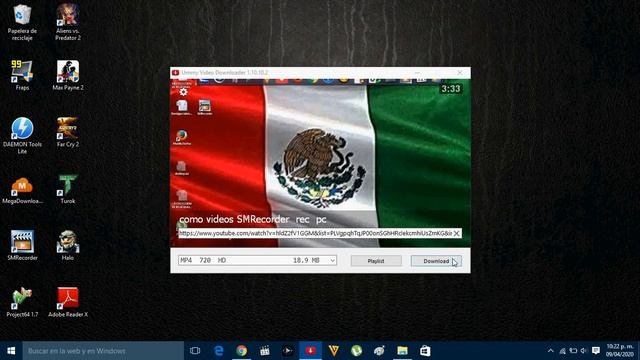Select the Max Payne 2 desktop shortcut
This screenshot has width=640, height=360.
[x=68, y=75]
